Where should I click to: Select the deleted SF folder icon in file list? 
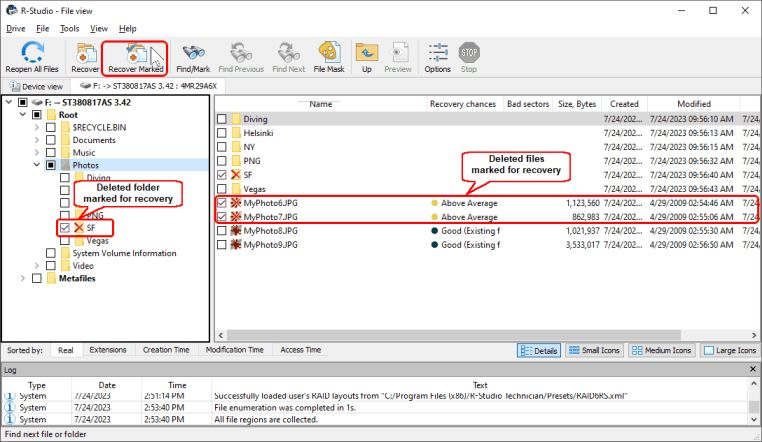click(x=236, y=175)
